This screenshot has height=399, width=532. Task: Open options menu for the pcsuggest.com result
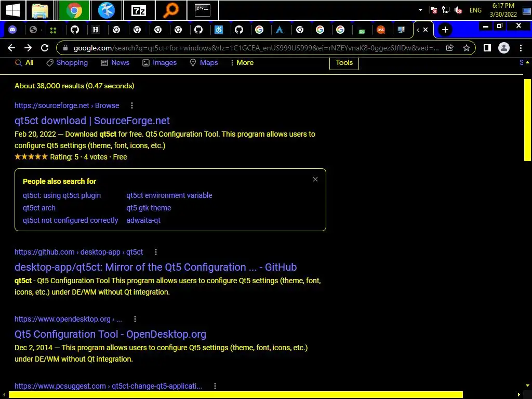(x=215, y=386)
